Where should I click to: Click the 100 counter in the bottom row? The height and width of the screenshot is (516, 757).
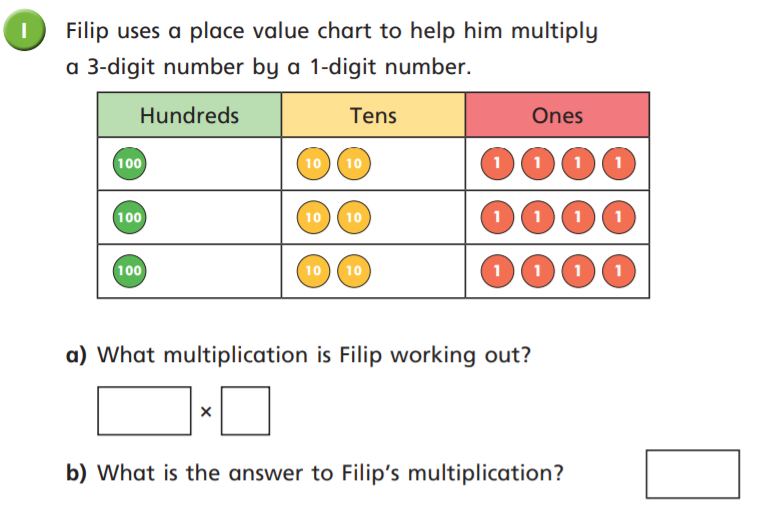point(129,270)
